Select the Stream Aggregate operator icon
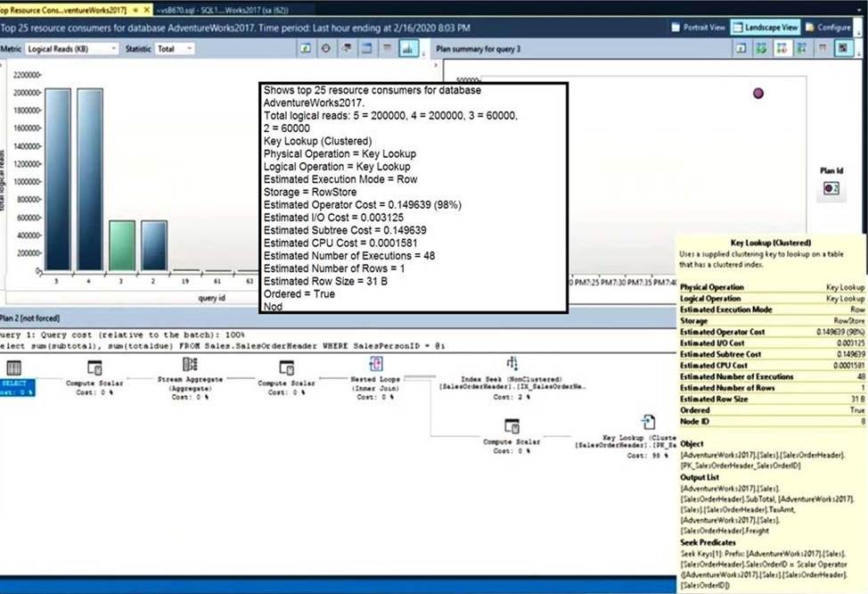868x594 pixels. pyautogui.click(x=190, y=365)
